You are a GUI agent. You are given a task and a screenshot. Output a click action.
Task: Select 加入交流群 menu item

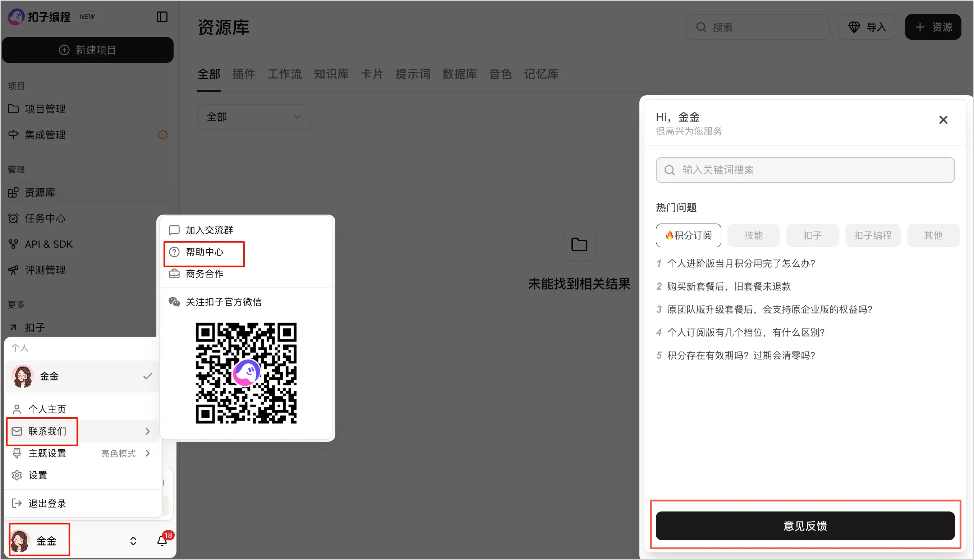pyautogui.click(x=246, y=230)
